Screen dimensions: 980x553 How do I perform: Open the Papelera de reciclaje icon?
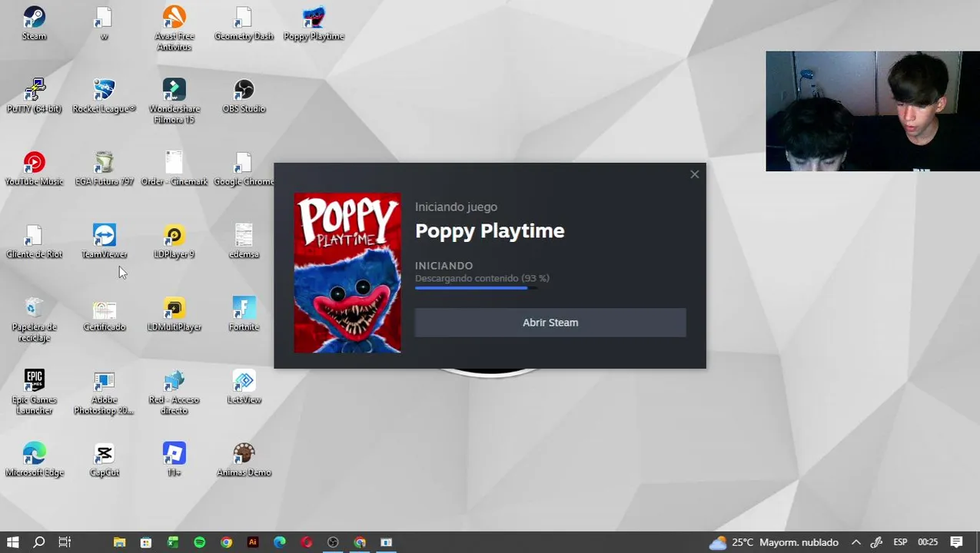click(34, 320)
